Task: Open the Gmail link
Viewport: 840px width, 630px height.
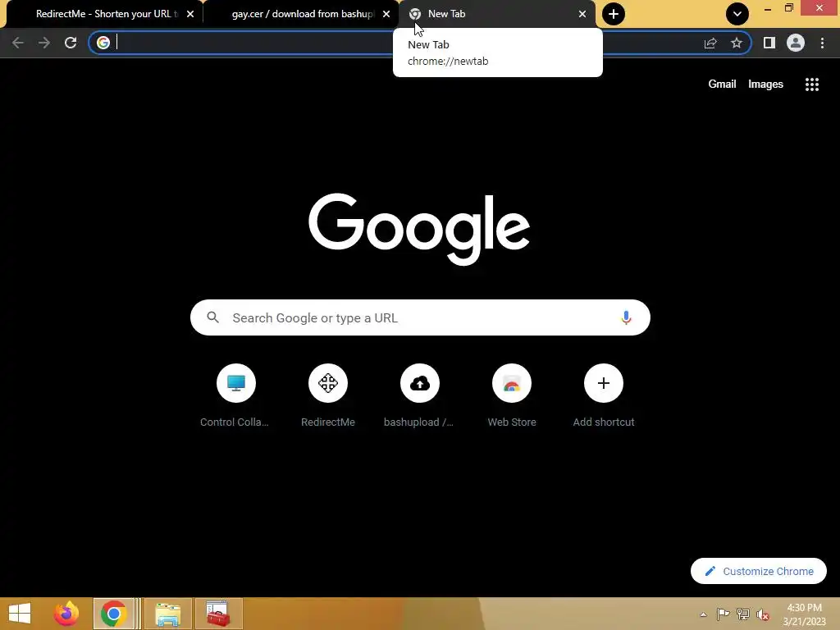Action: [x=722, y=84]
